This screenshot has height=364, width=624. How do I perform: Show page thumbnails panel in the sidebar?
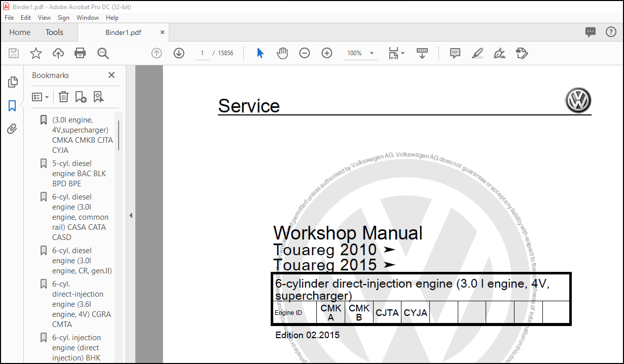point(13,82)
